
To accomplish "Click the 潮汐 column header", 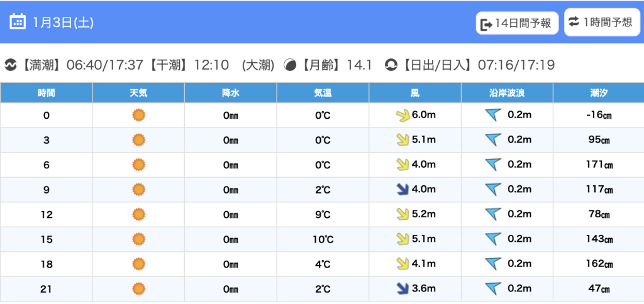I will click(599, 93).
